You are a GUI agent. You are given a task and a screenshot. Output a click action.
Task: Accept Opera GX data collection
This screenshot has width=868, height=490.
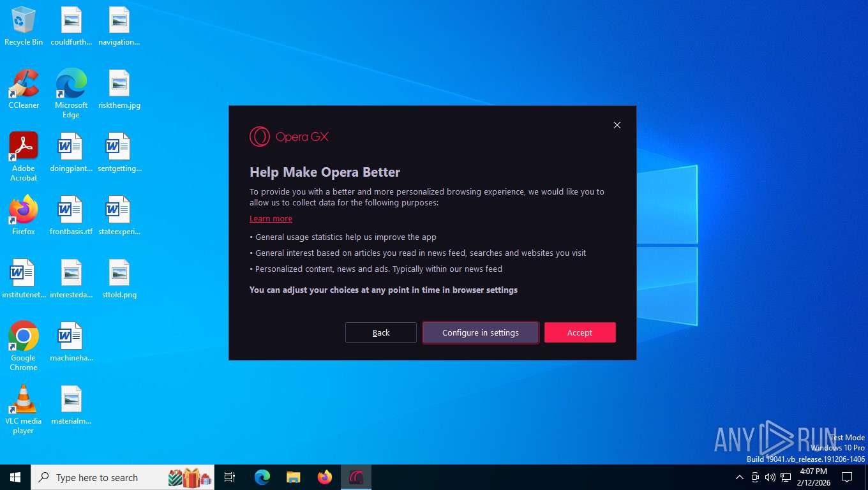pyautogui.click(x=580, y=332)
